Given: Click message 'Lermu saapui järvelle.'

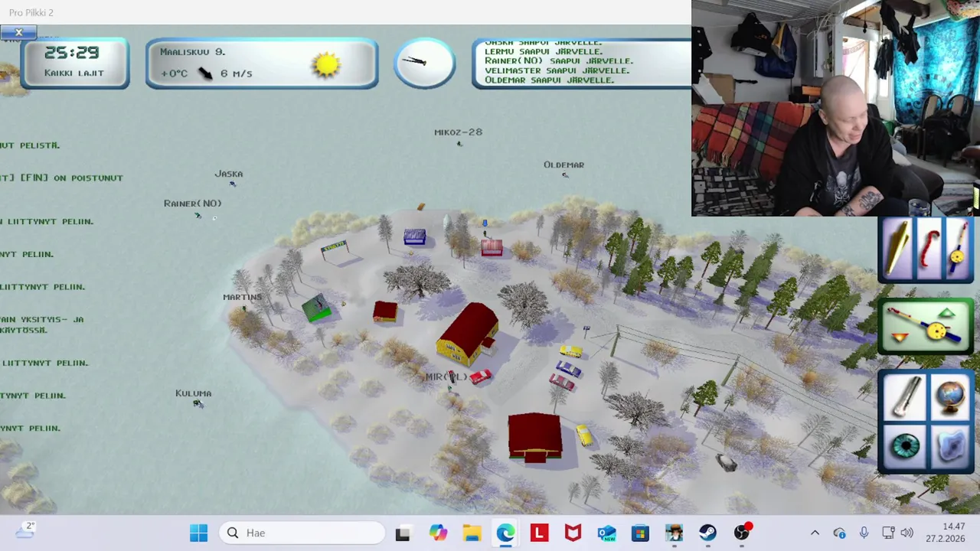Looking at the screenshot, I should pos(544,51).
